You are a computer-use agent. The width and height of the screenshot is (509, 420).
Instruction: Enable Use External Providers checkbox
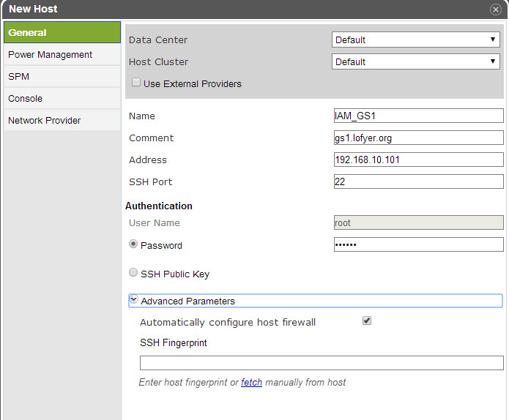136,83
